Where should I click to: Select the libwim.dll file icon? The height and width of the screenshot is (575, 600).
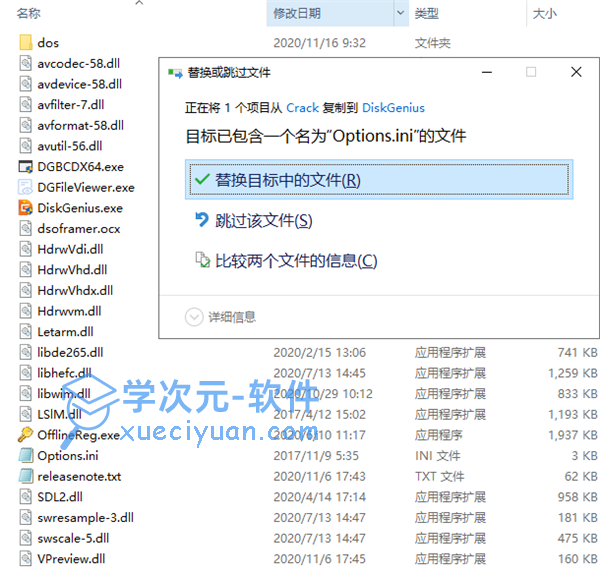[26, 394]
